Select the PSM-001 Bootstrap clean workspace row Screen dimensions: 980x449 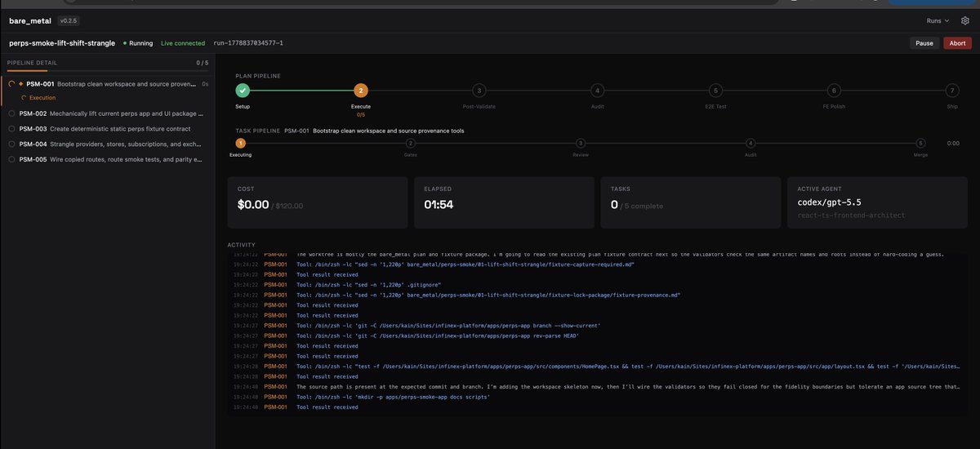coord(108,84)
